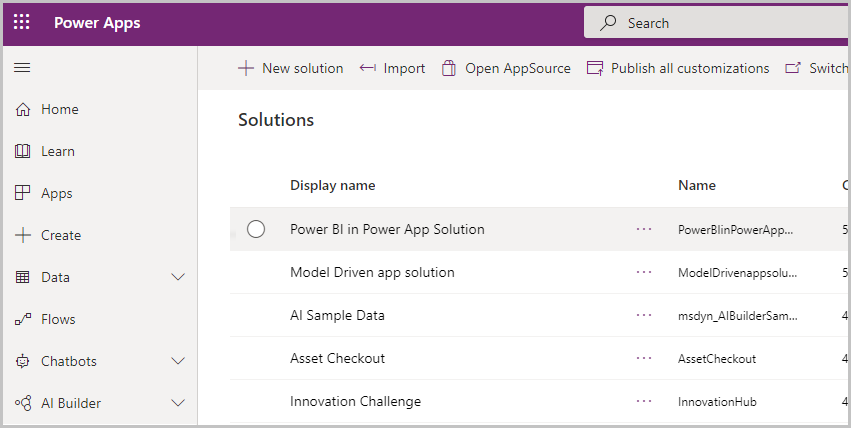Screen dimensions: 851x428
Task: Open Create in the sidebar
Action: pos(61,235)
